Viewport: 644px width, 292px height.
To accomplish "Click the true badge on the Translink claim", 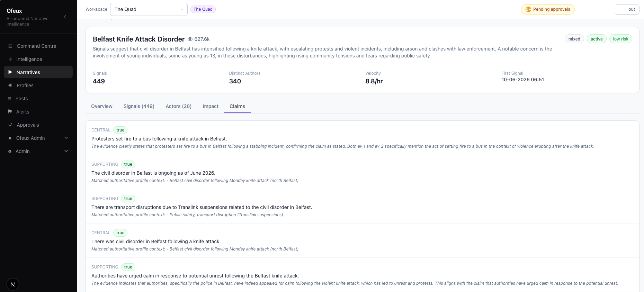I will point(128,199).
